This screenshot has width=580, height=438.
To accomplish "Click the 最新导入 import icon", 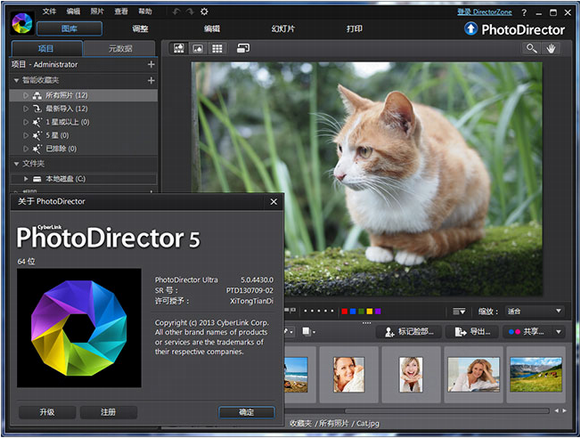I will (x=37, y=109).
